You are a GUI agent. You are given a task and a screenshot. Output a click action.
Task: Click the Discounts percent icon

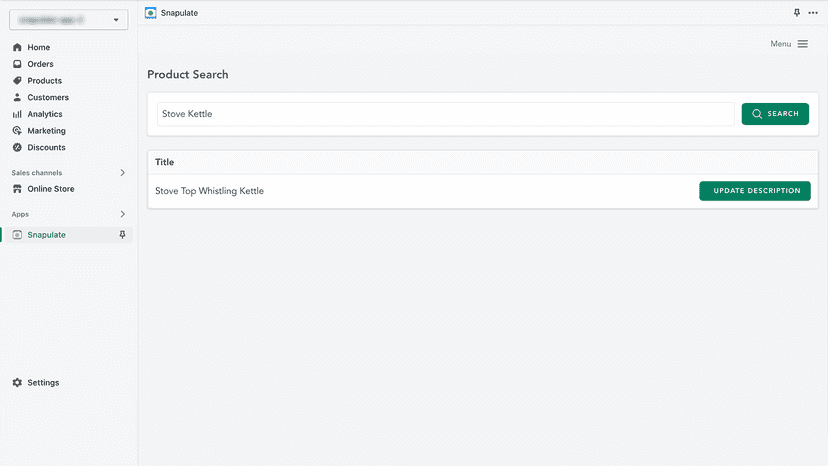[x=17, y=147]
